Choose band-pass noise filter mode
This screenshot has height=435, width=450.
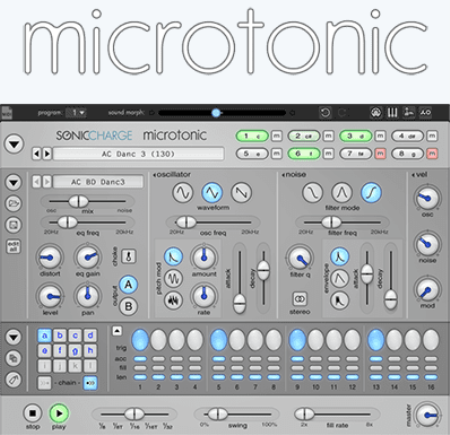click(342, 192)
